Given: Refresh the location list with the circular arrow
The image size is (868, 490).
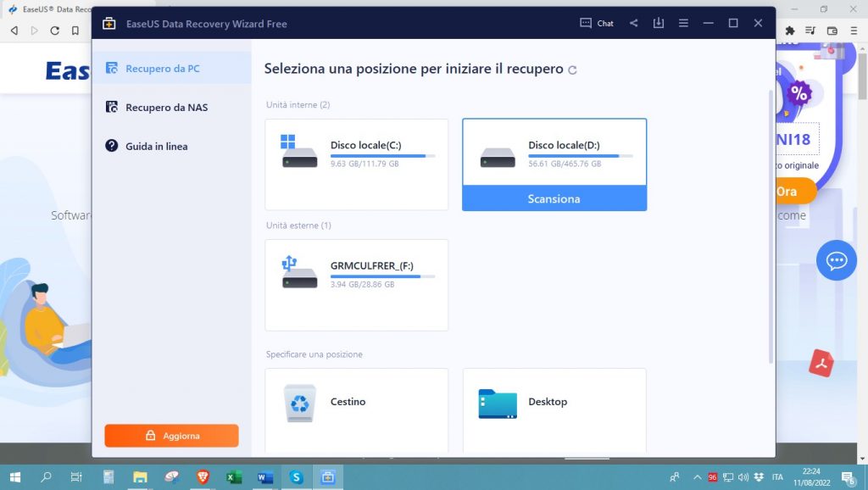Looking at the screenshot, I should [573, 69].
